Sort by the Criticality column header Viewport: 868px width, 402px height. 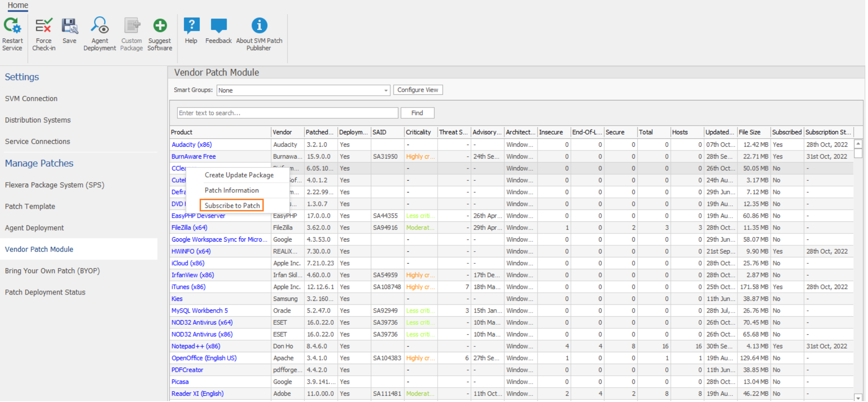pyautogui.click(x=421, y=132)
